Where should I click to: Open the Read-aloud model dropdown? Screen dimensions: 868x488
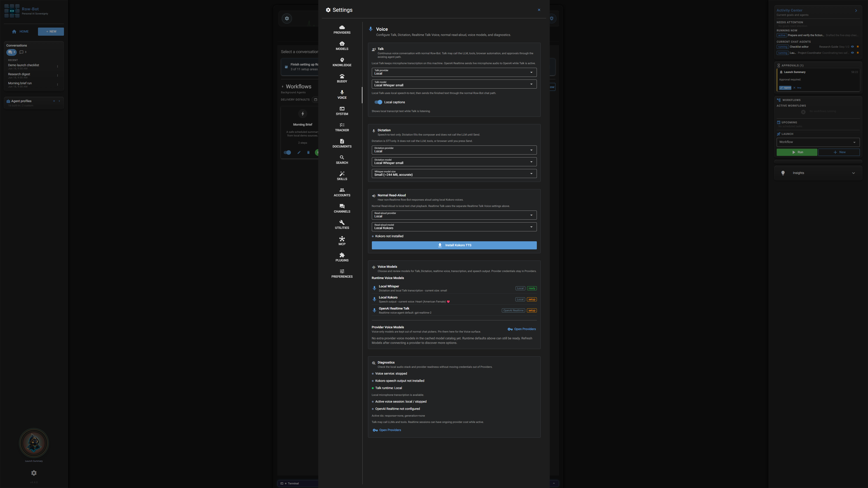[454, 227]
